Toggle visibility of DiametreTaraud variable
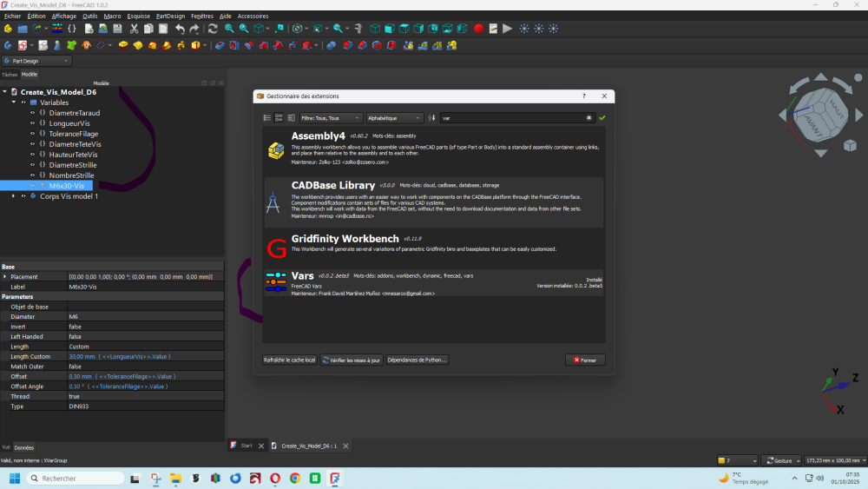Screen dimensions: 868x489 [x=33, y=113]
